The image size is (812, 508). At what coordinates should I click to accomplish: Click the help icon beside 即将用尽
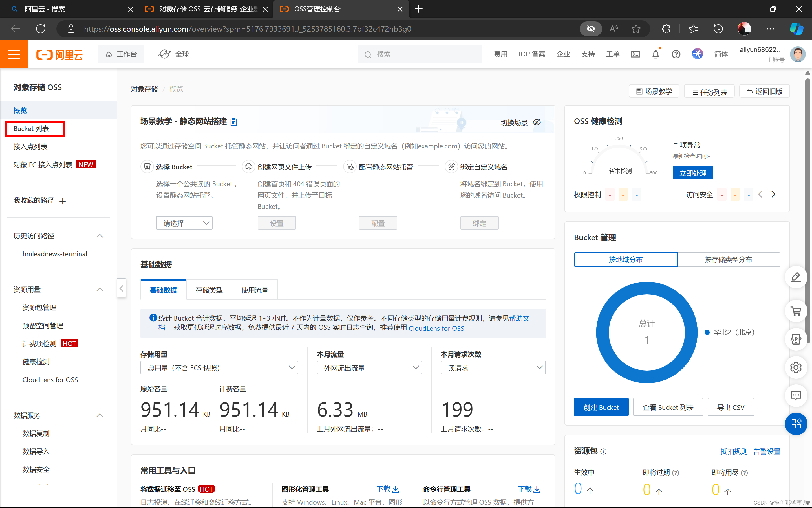(744, 473)
